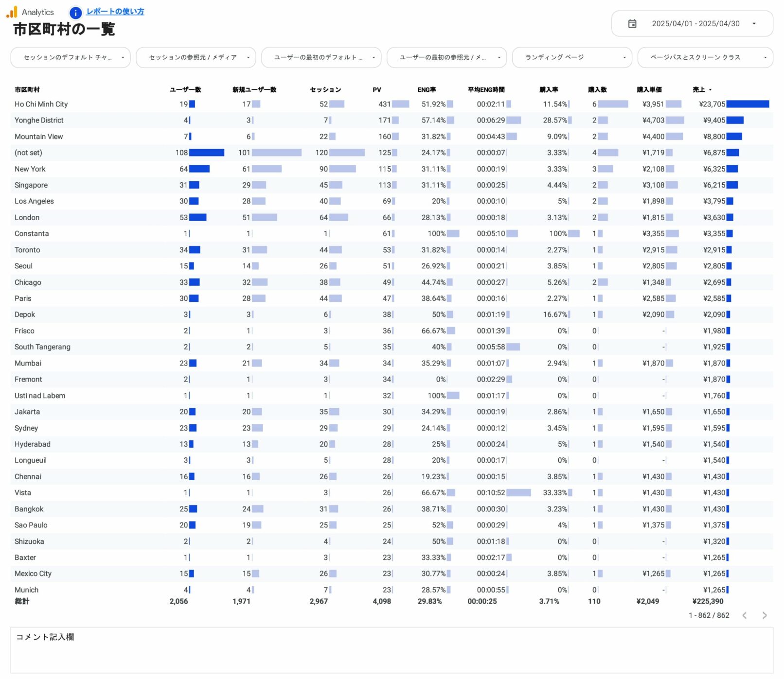Expand the セッションの参照元 / メディア filter
784x679 pixels.
coord(196,57)
